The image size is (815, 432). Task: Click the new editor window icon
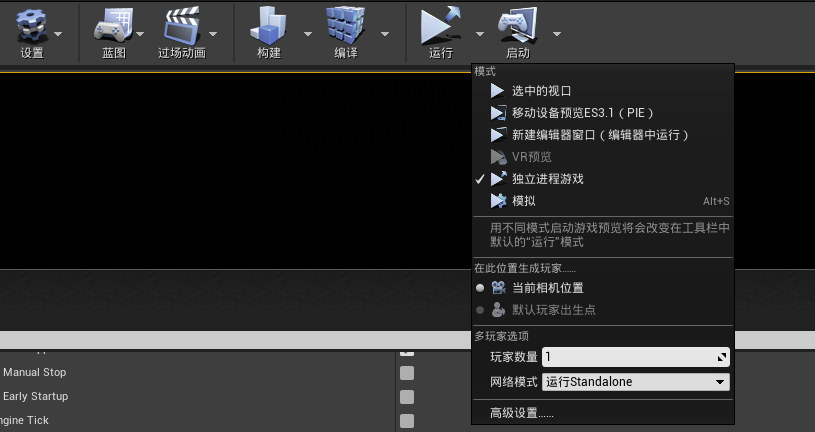pos(498,135)
